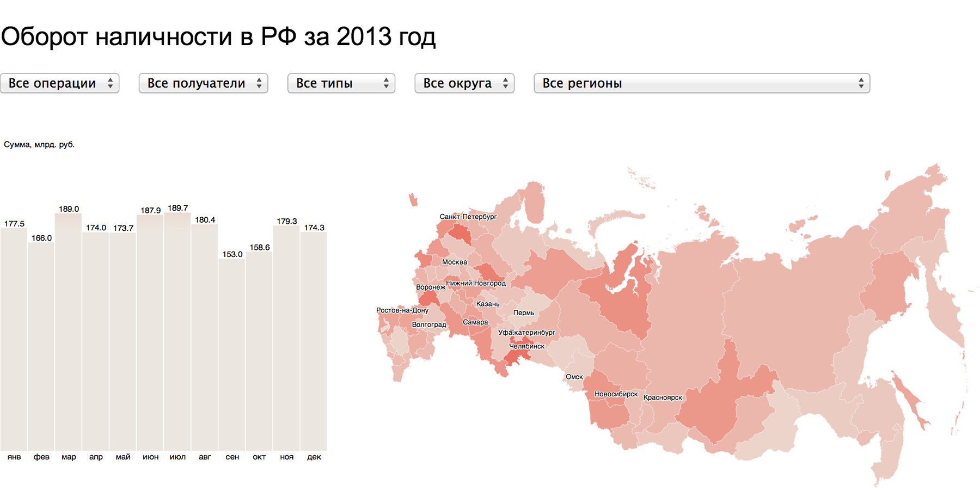Viewport: 980px width, 490px height.
Task: Click the value label "180.4"
Action: [205, 220]
